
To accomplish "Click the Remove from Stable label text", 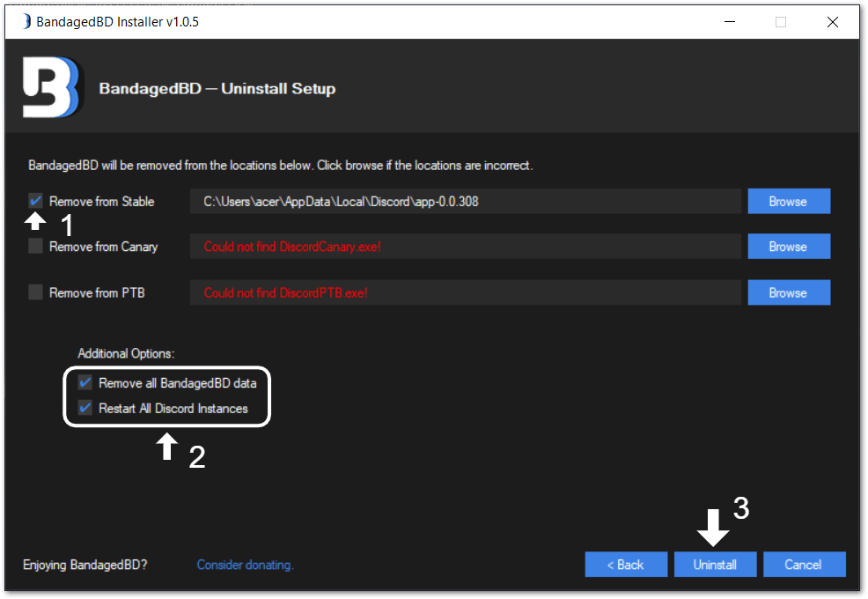I will pyautogui.click(x=102, y=201).
